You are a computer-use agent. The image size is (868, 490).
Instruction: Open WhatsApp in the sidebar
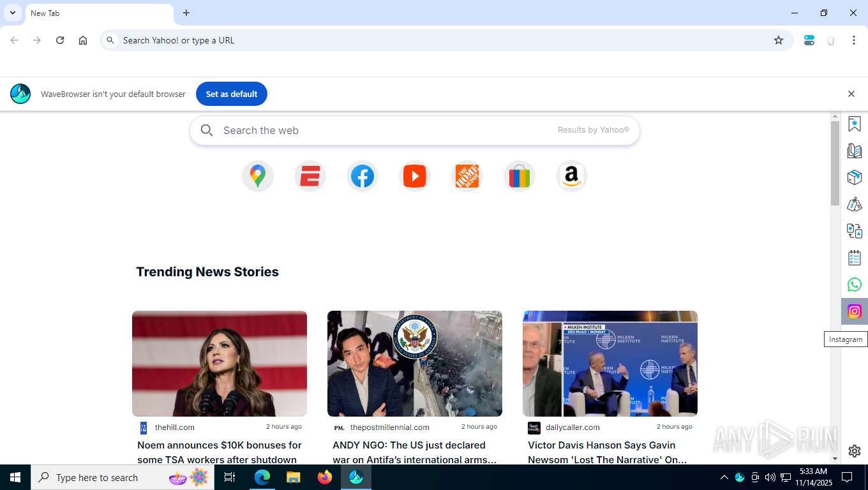[x=855, y=285]
